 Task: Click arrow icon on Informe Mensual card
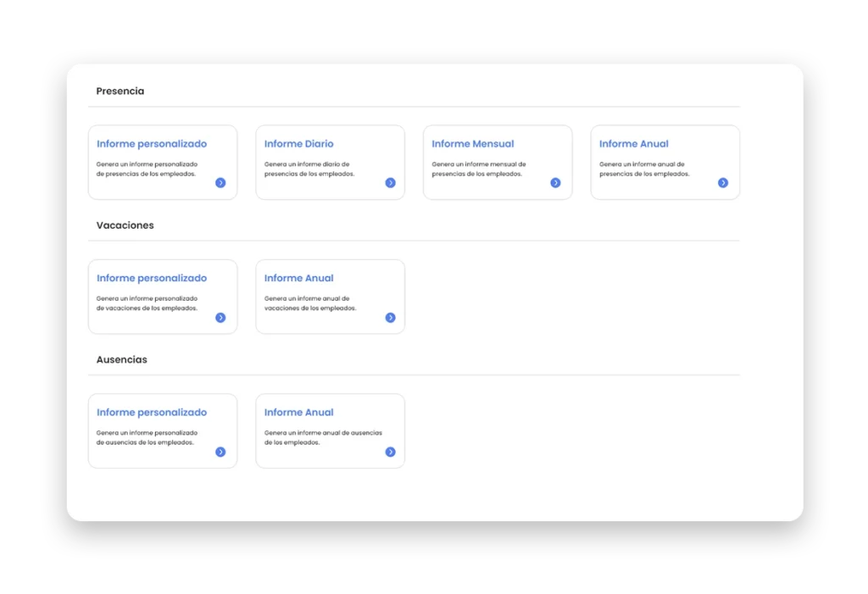tap(555, 182)
